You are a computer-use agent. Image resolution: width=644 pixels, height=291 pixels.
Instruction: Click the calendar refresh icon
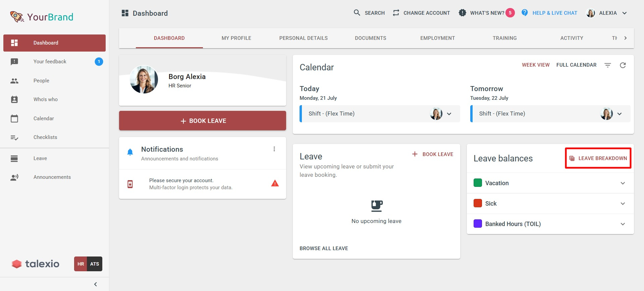623,65
